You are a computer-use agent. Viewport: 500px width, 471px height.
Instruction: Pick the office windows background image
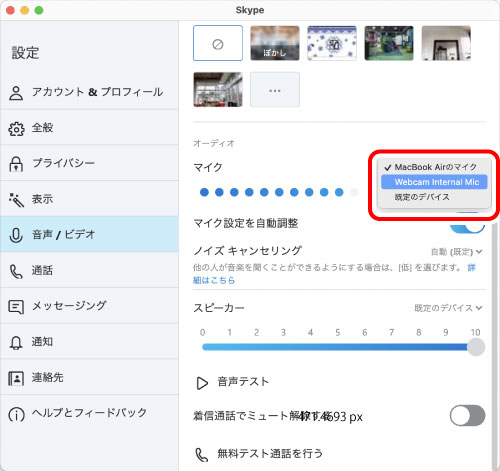click(218, 90)
